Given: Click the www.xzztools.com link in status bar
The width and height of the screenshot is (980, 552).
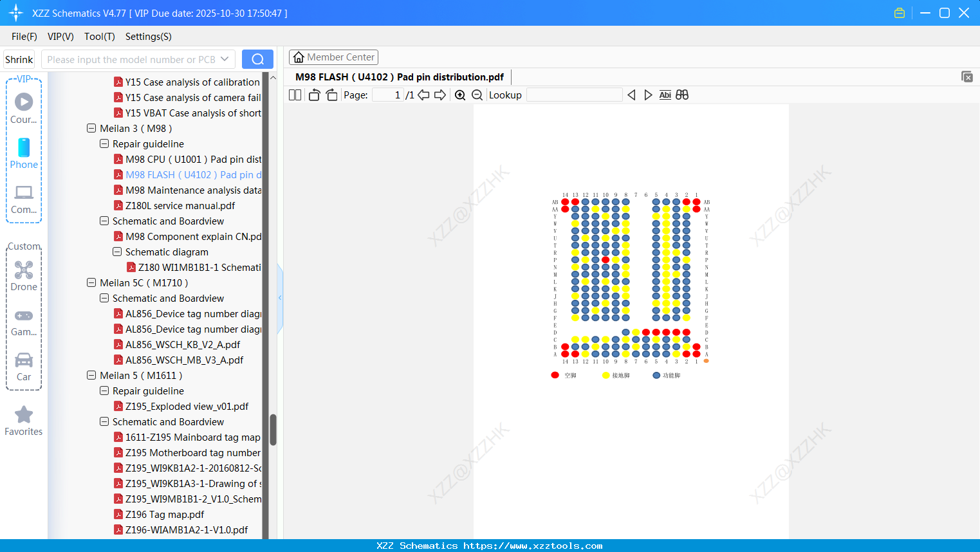Looking at the screenshot, I should point(533,546).
